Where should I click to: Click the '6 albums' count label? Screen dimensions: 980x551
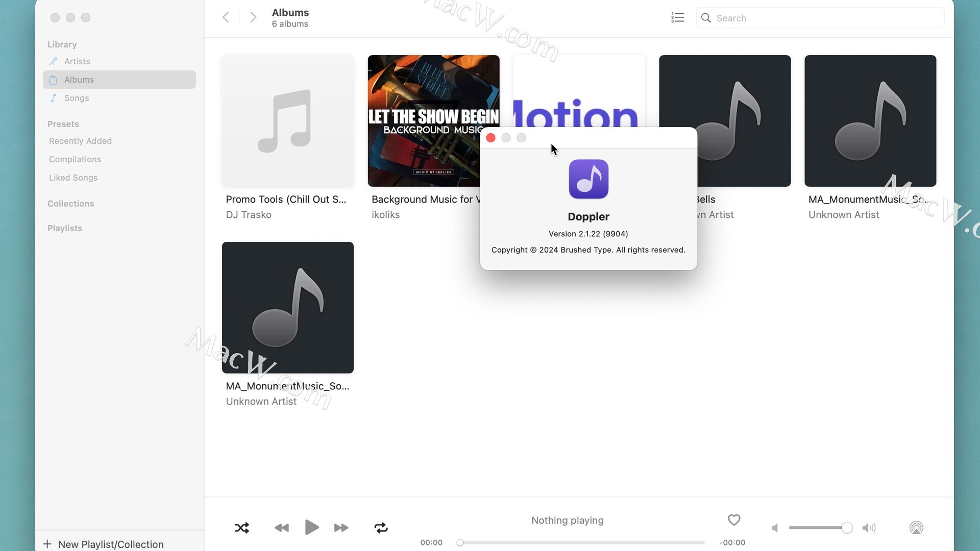[x=289, y=24]
